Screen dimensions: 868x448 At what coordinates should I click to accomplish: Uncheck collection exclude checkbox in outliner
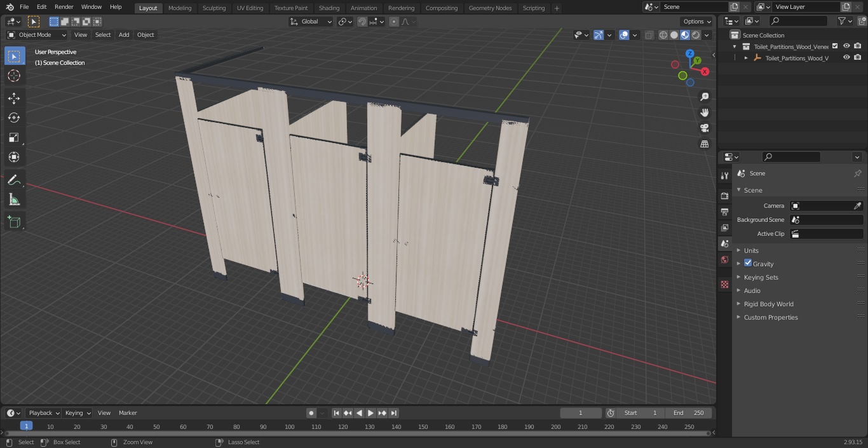coord(835,46)
